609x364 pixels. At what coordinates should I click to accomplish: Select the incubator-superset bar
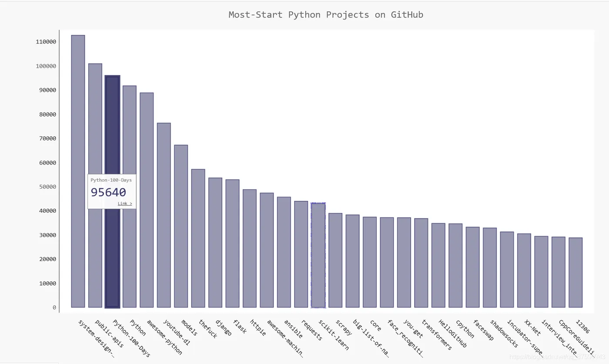[507, 270]
